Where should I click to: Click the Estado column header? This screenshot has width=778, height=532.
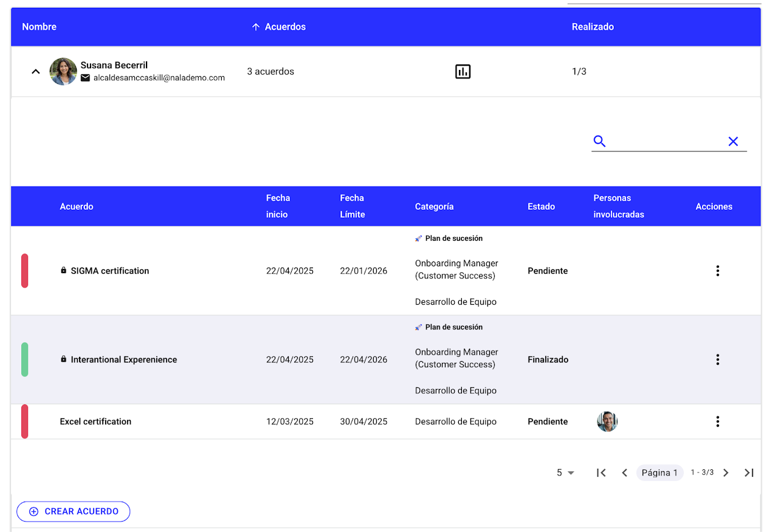click(x=541, y=207)
